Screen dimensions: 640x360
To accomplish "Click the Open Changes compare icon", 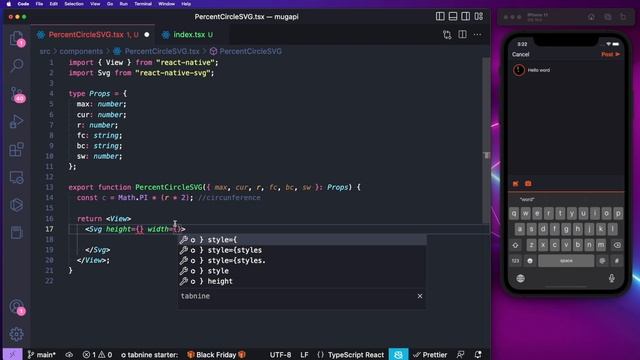I will coord(447,35).
